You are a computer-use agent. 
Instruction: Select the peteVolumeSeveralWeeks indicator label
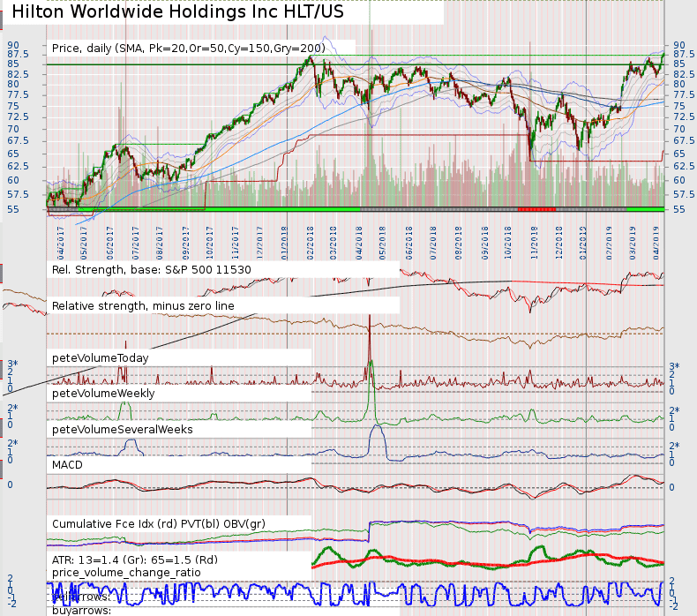(x=123, y=430)
